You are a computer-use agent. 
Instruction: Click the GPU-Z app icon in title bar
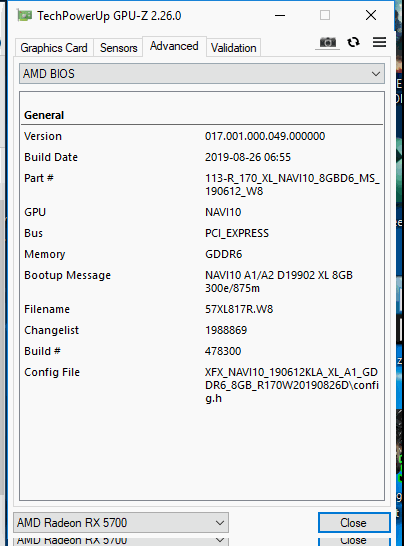point(25,16)
